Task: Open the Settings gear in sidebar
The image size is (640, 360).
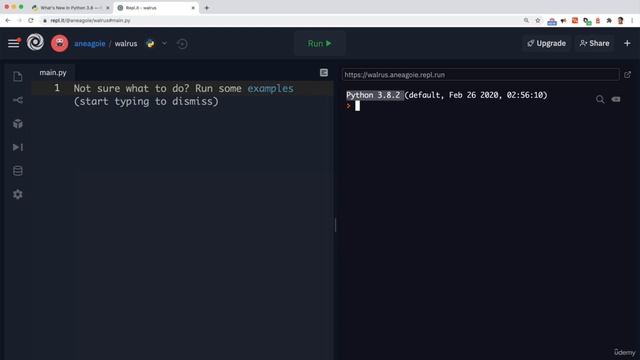Action: (x=18, y=194)
